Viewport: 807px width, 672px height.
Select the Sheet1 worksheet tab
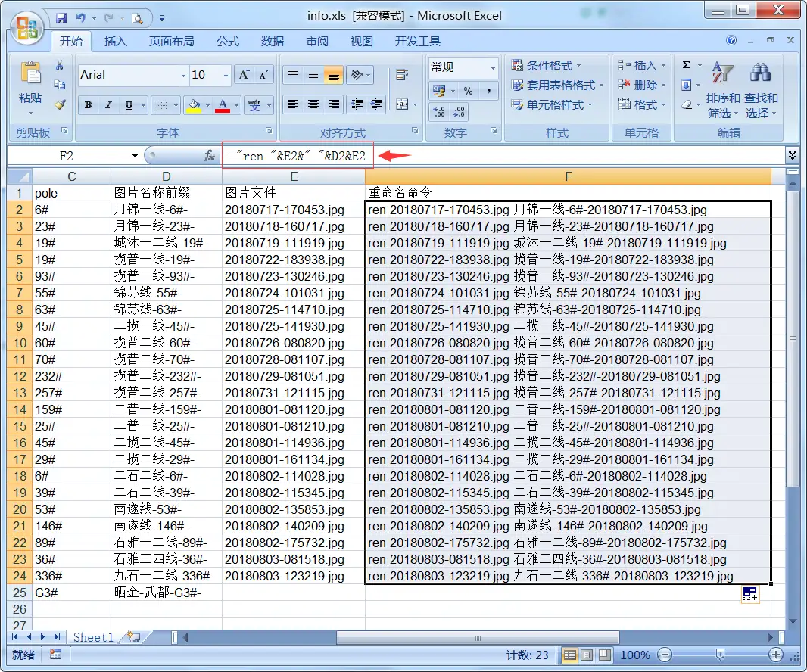tap(92, 637)
